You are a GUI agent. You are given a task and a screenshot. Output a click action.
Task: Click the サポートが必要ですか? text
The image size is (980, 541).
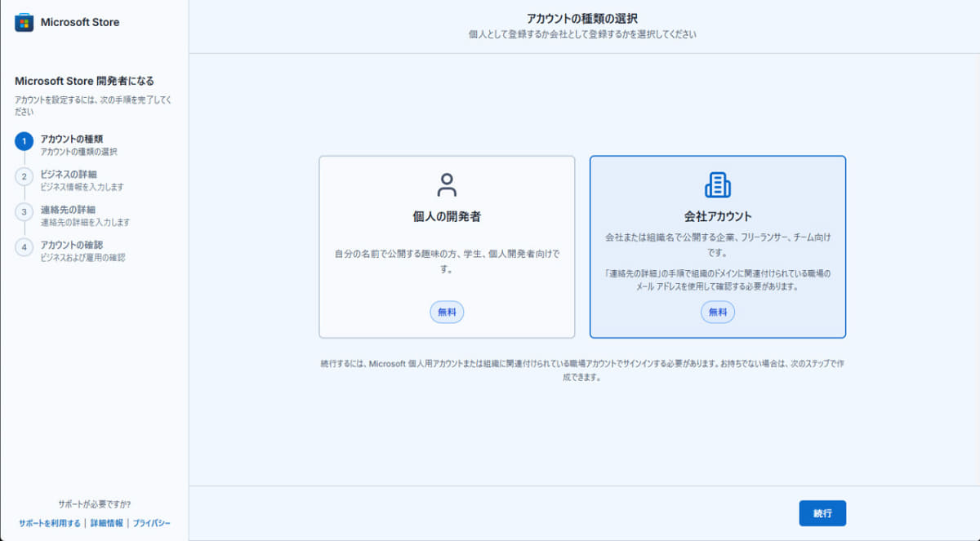coord(95,504)
